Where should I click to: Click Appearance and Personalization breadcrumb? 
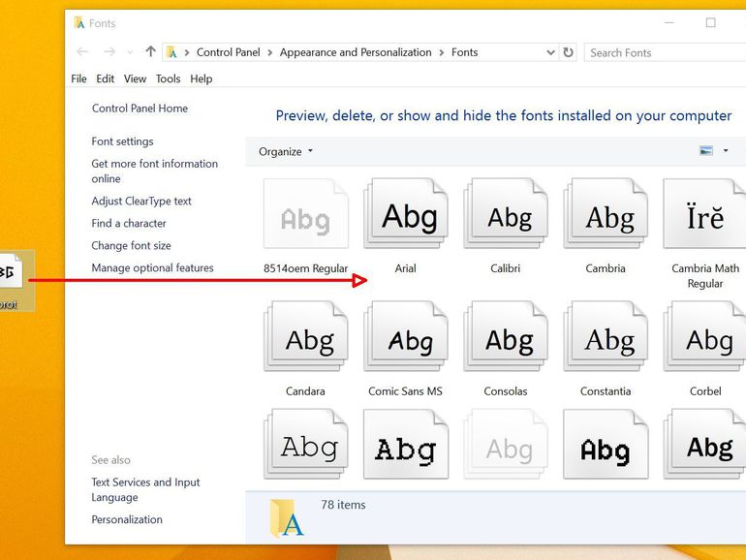pyautogui.click(x=356, y=52)
